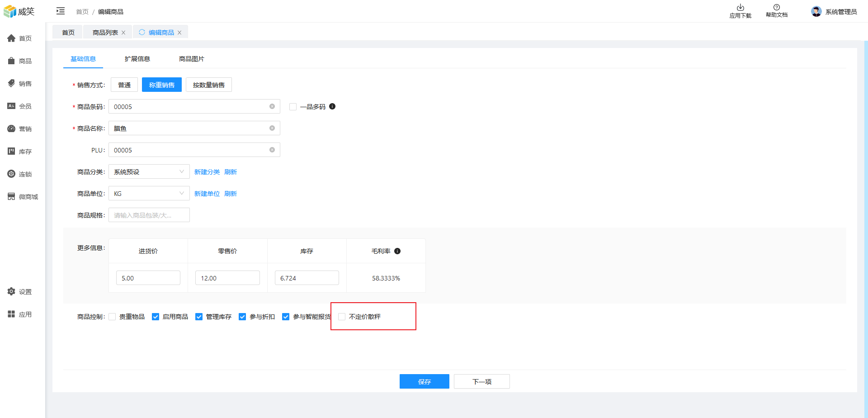The image size is (868, 418).
Task: Clear the 商品名称 field with its clear icon
Action: pos(272,128)
